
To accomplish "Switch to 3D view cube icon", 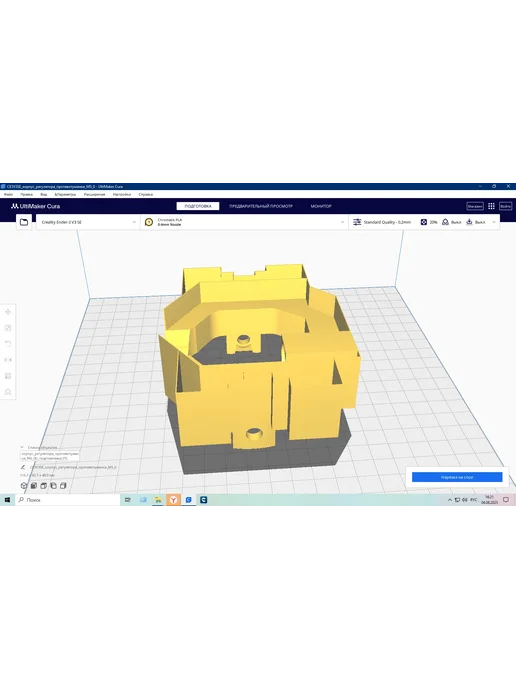I will [24, 486].
